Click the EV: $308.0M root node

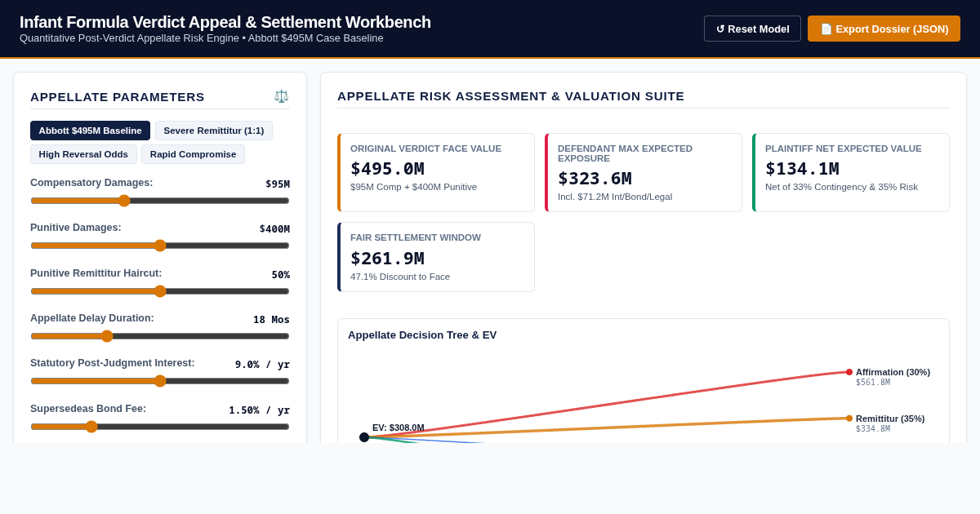364,437
